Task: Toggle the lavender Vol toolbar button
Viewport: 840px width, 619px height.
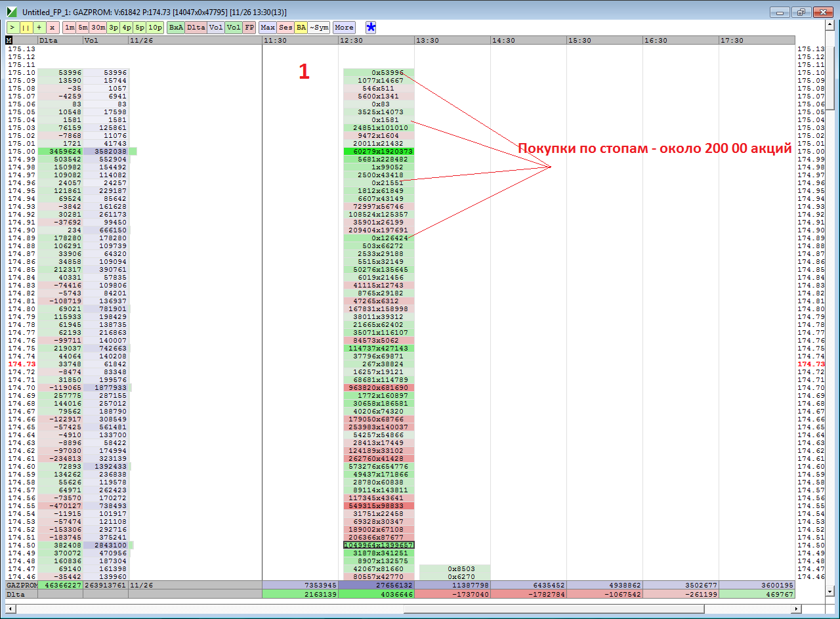Action: tap(216, 28)
